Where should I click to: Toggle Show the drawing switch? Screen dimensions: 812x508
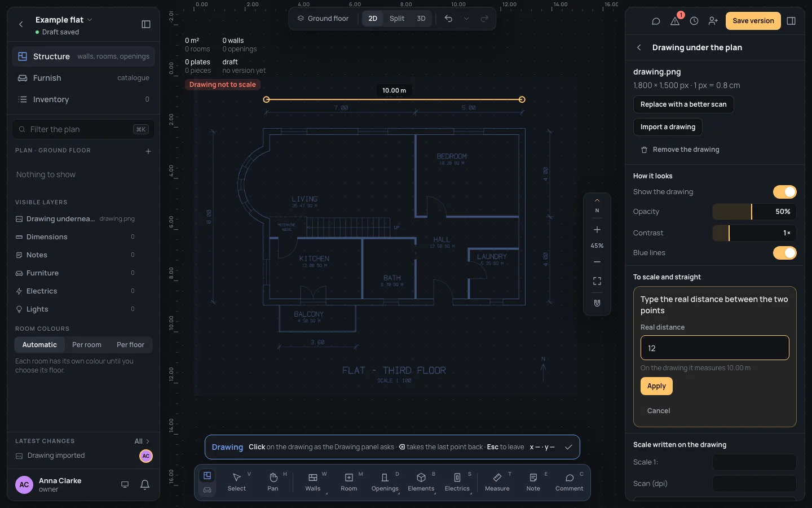coord(784,192)
